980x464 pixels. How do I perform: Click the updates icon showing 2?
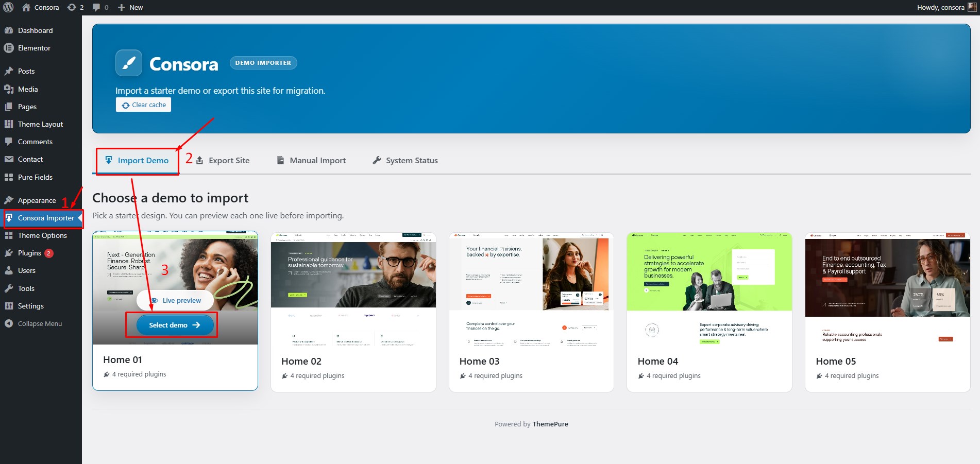(x=75, y=7)
